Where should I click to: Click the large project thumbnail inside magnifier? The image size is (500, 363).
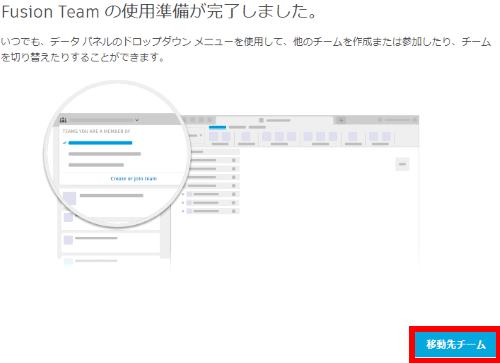click(69, 198)
